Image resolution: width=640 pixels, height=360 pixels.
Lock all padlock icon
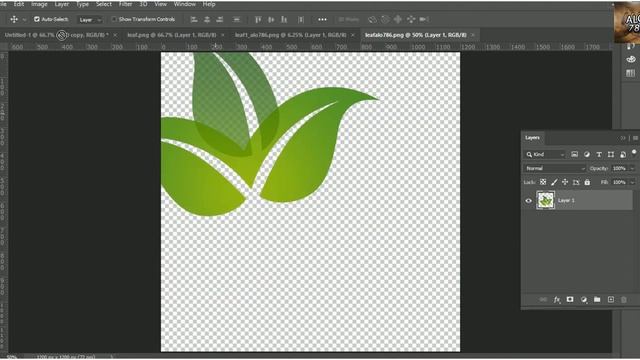click(x=587, y=182)
